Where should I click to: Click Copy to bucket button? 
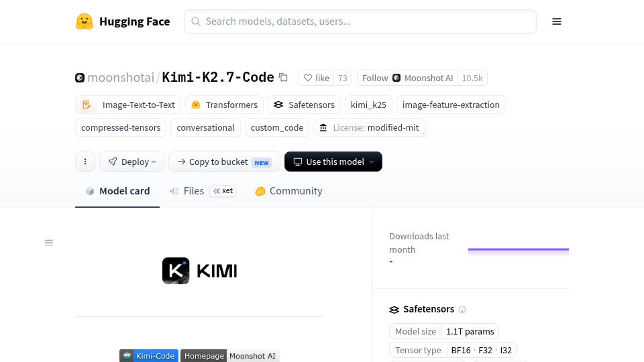tap(224, 162)
